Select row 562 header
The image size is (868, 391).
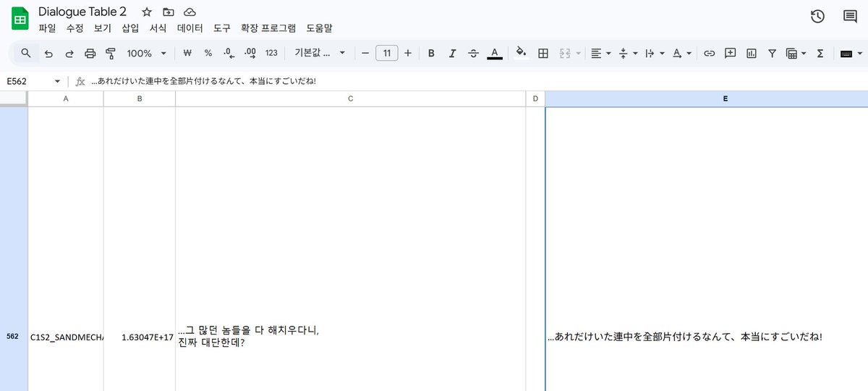14,249
